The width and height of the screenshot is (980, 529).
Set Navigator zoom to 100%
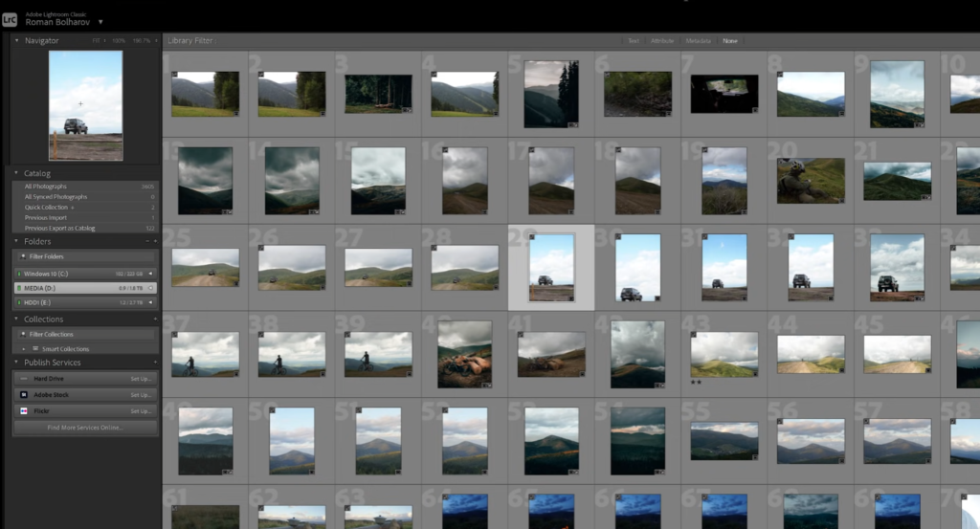[x=119, y=41]
